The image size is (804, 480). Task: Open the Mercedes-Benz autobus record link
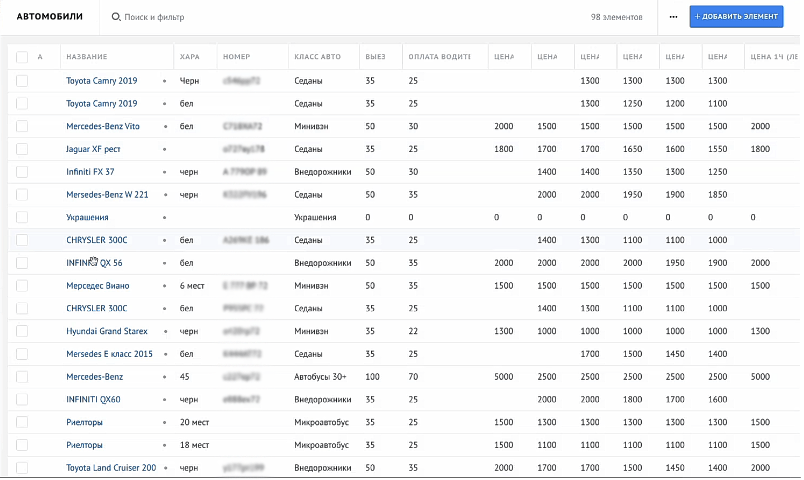tap(94, 377)
